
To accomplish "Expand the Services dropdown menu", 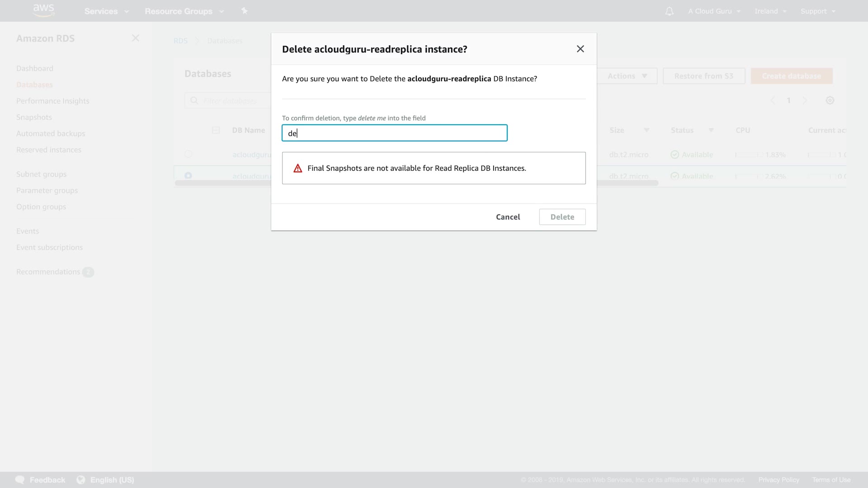I will click(x=106, y=11).
